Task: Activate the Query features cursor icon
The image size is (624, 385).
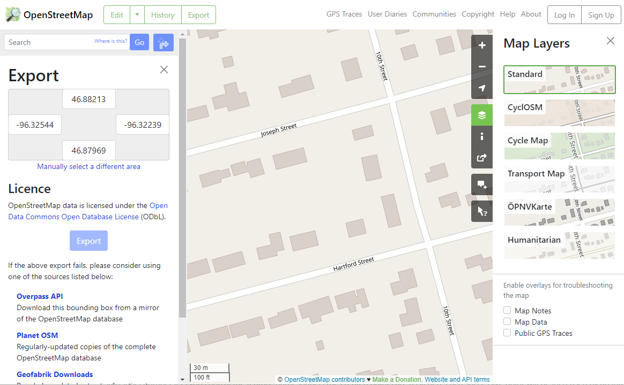Action: coord(482,211)
